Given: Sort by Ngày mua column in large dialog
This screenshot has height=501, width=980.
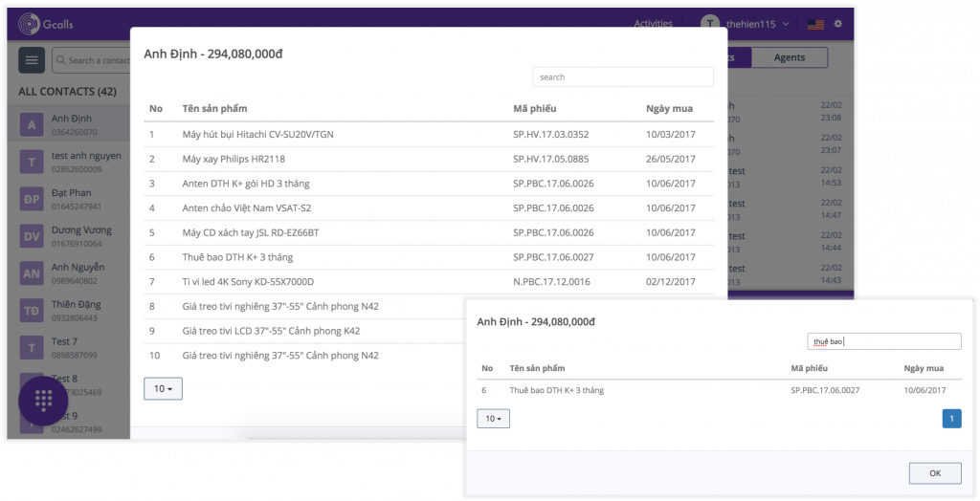Looking at the screenshot, I should point(669,108).
